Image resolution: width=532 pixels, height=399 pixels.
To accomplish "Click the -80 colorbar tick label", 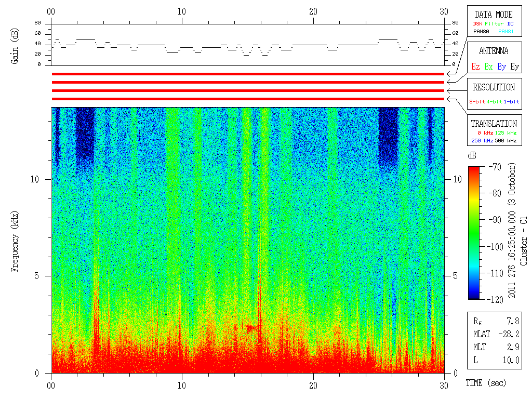I will (495, 193).
